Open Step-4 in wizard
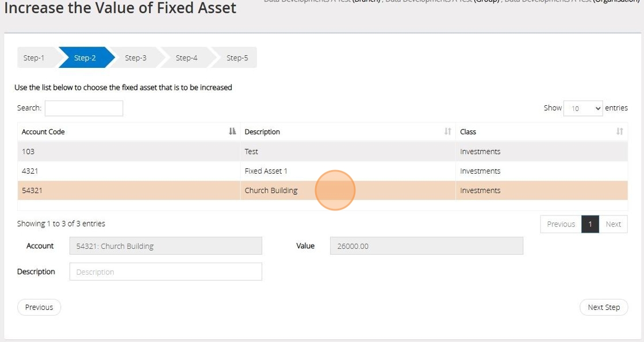Screen dimensions: 644x342 186,57
